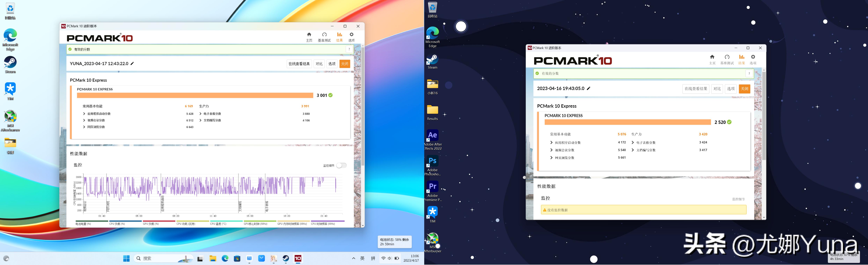The width and height of the screenshot is (868, 265).
Task: Click the orange 关闭 close button
Action: (x=345, y=64)
